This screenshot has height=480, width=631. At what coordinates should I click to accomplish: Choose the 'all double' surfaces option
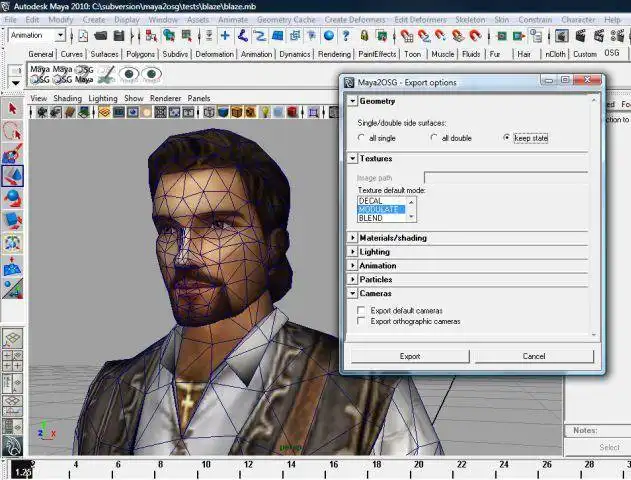(x=434, y=137)
